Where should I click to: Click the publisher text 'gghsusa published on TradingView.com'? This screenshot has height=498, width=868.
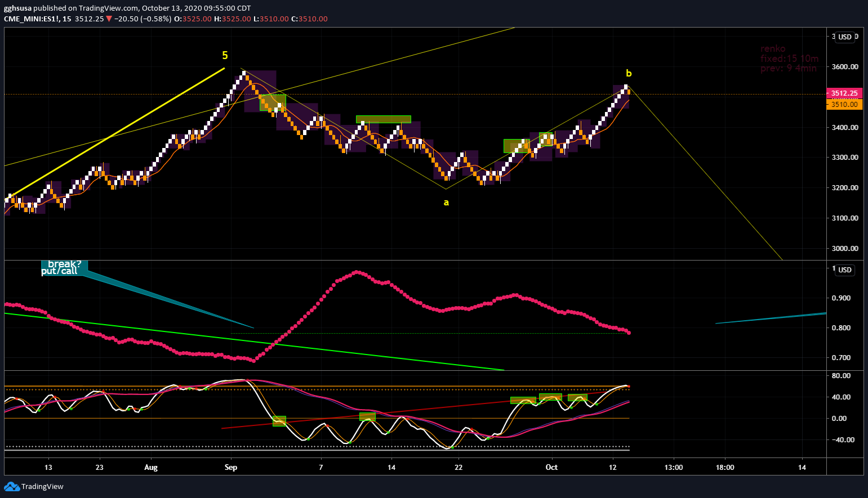pyautogui.click(x=71, y=8)
